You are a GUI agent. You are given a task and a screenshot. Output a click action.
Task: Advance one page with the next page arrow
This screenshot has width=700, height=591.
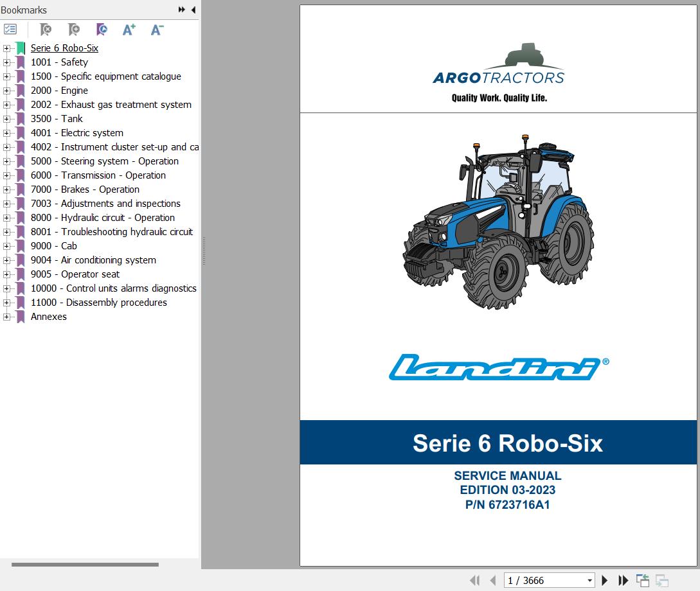(x=605, y=580)
